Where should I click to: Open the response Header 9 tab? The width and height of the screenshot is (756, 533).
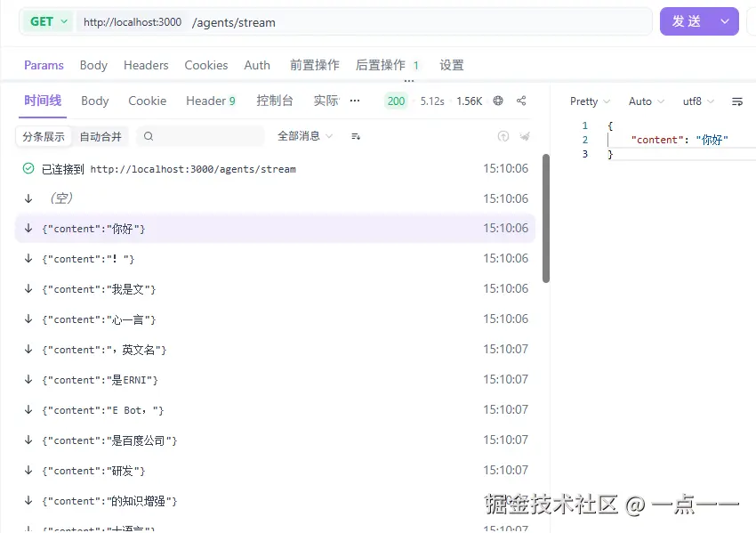[211, 101]
